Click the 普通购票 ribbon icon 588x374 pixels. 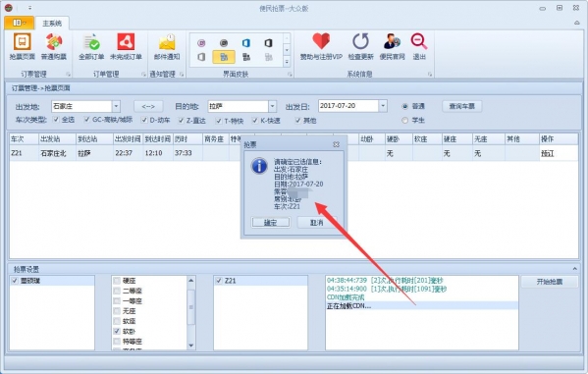(54, 42)
